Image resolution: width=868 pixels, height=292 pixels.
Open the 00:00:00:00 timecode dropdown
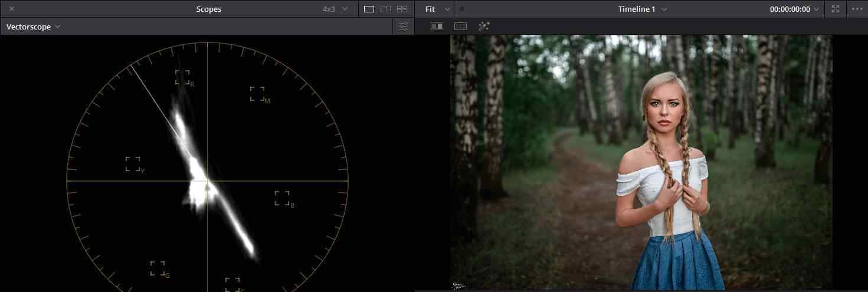pos(794,9)
